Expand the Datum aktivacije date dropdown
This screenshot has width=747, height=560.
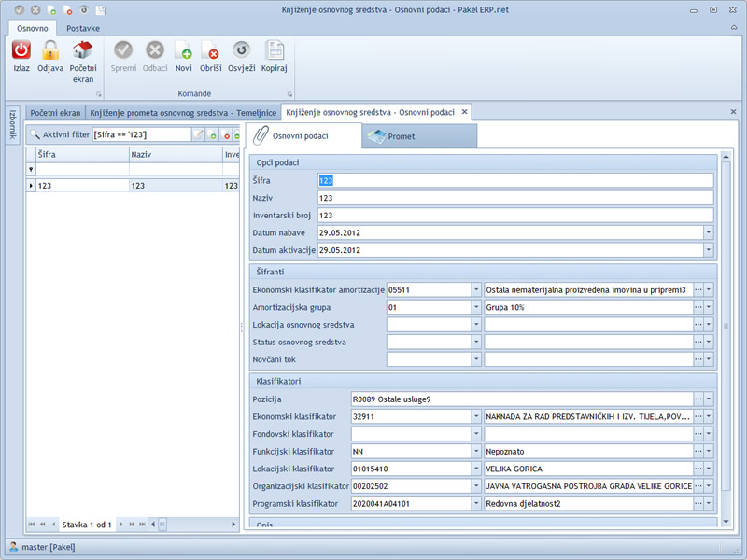[708, 250]
